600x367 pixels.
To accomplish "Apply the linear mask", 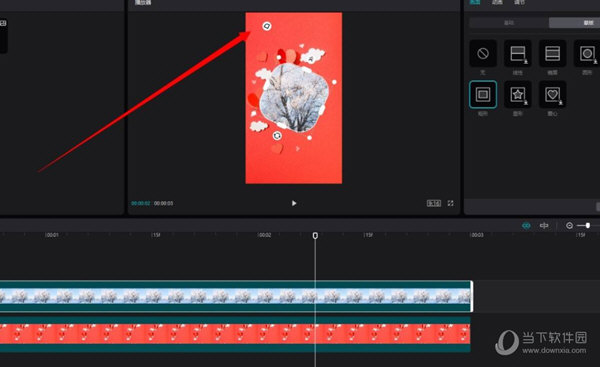I will pyautogui.click(x=518, y=53).
